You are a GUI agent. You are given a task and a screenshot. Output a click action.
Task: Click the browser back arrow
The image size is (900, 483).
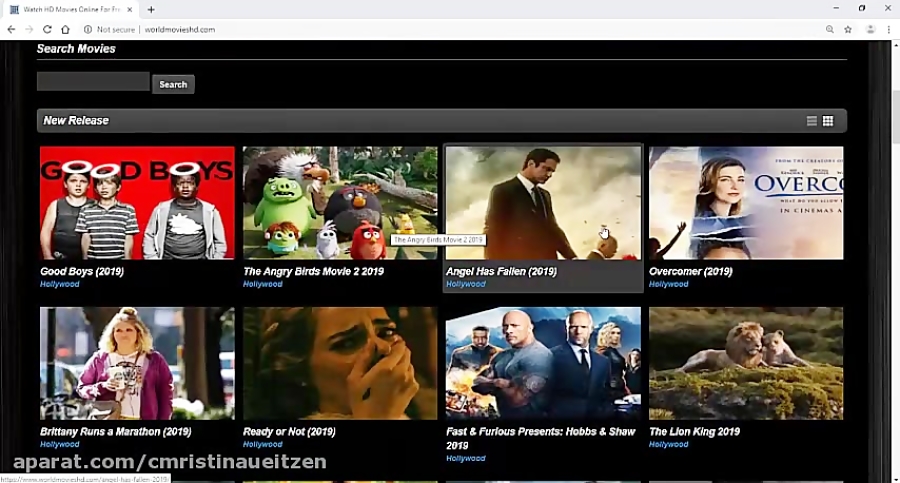11,30
